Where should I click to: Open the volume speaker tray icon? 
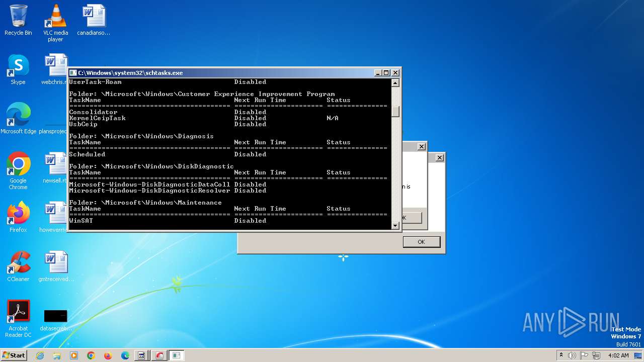coord(572,355)
